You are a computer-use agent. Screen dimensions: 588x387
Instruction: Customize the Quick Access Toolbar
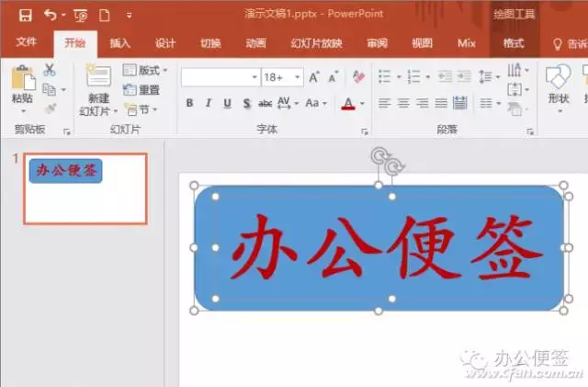pyautogui.click(x=129, y=16)
